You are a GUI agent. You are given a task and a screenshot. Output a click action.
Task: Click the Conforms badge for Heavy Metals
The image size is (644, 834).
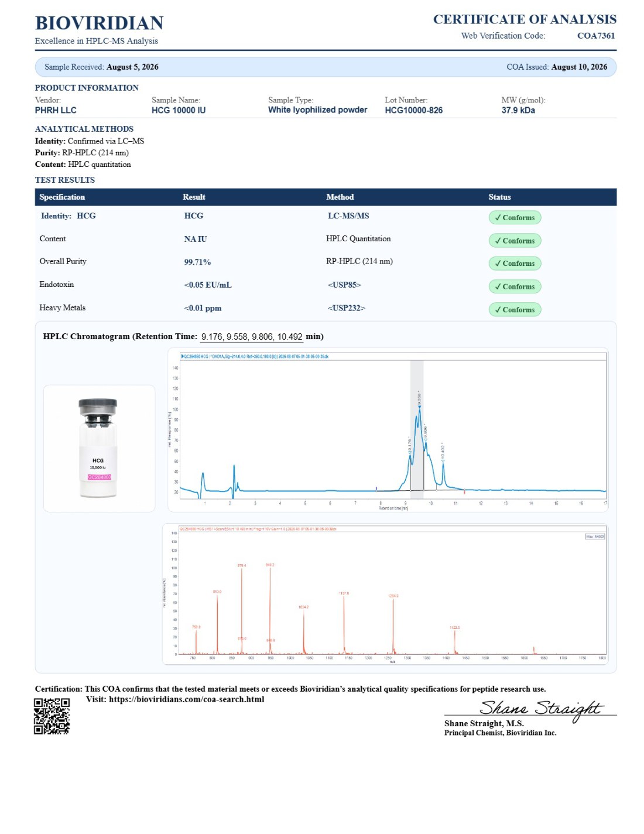tap(515, 310)
